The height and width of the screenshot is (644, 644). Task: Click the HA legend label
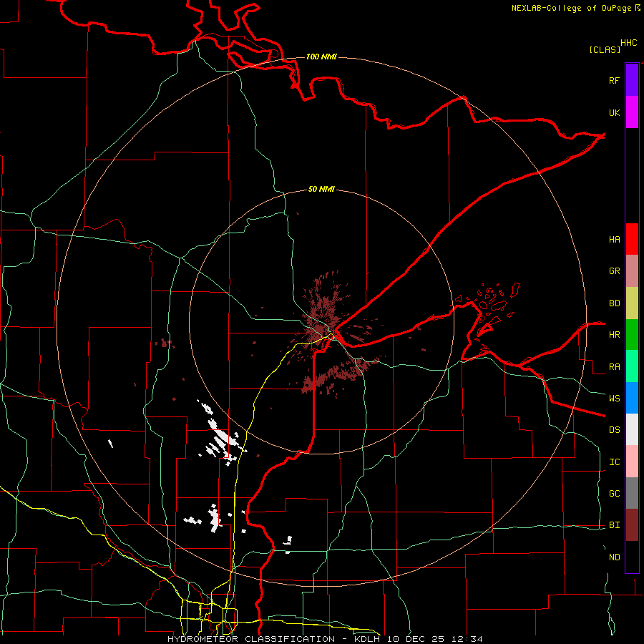[614, 240]
